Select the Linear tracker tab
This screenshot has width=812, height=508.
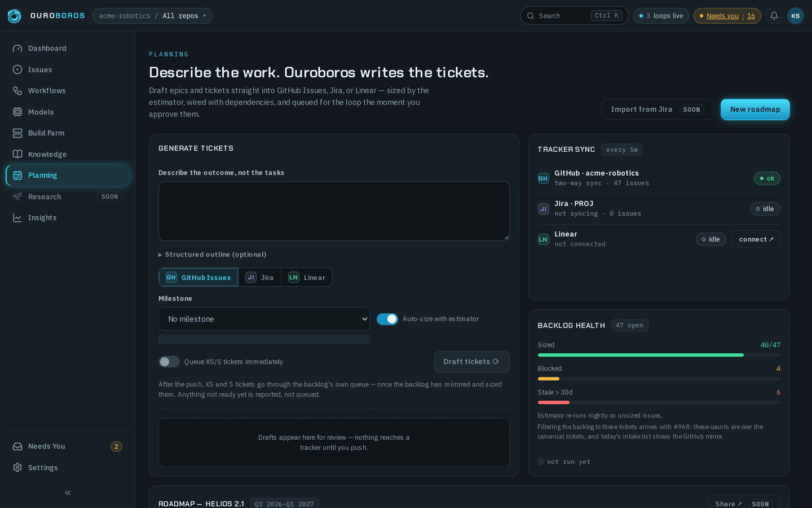point(307,277)
